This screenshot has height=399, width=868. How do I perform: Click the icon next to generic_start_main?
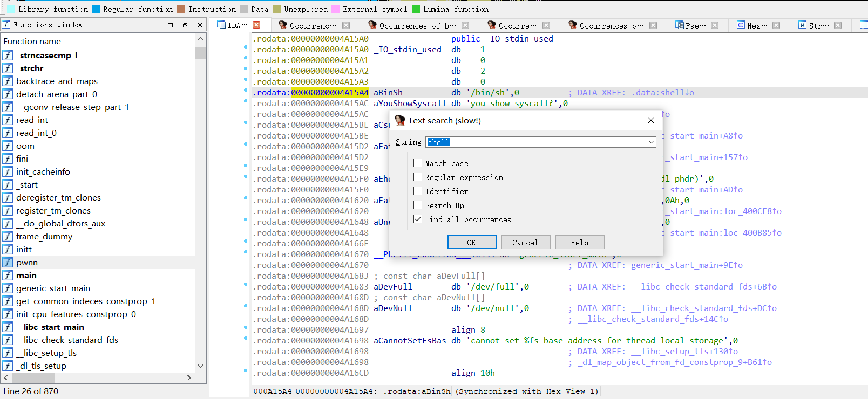[8, 288]
